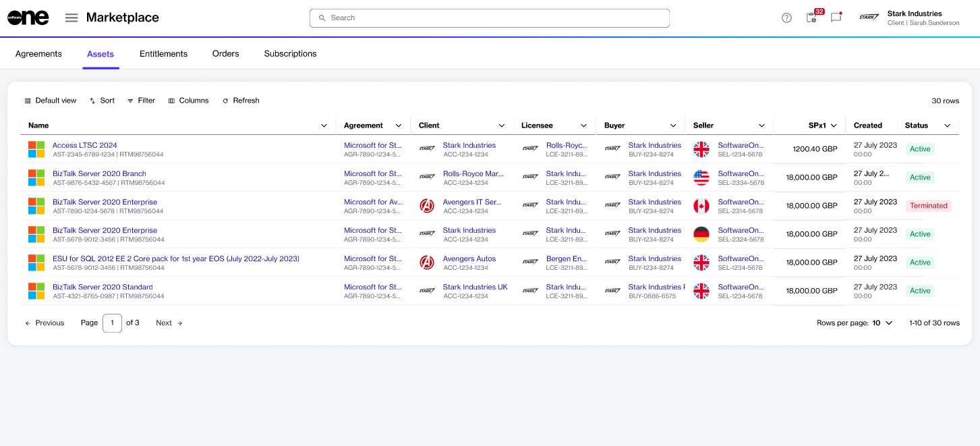The image size is (980, 446).
Task: Click the Sort toolbar button
Action: [x=102, y=101]
